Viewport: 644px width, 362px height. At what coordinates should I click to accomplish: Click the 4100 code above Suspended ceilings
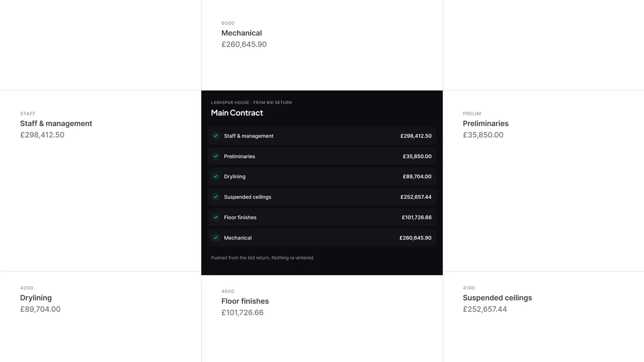(x=469, y=288)
